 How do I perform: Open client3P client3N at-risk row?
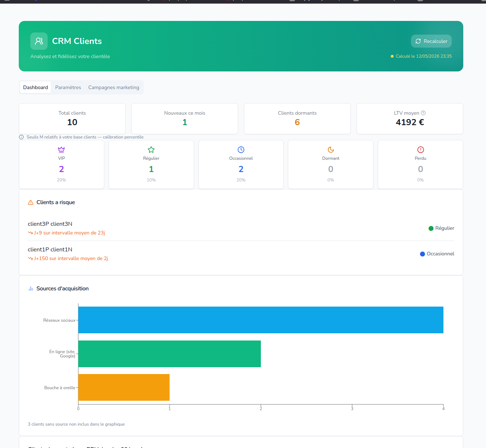241,228
